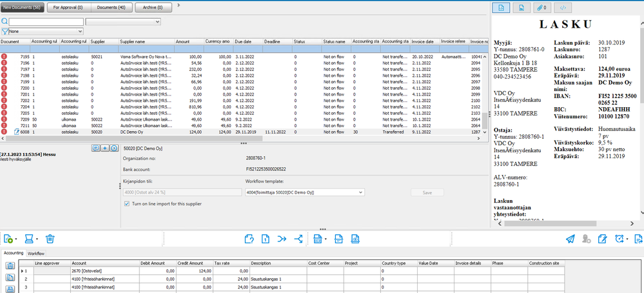Viewport: 644px width, 293px height.
Task: Open the filter dropdown showing None
Action: (x=80, y=31)
